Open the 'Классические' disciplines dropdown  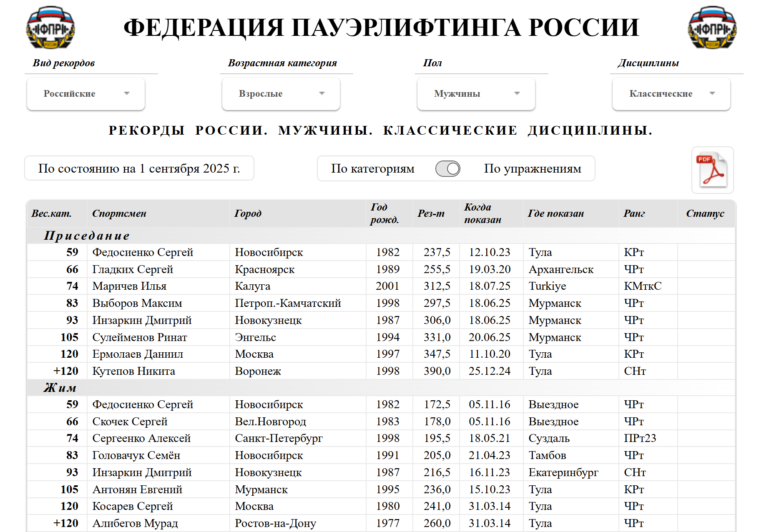pos(671,94)
